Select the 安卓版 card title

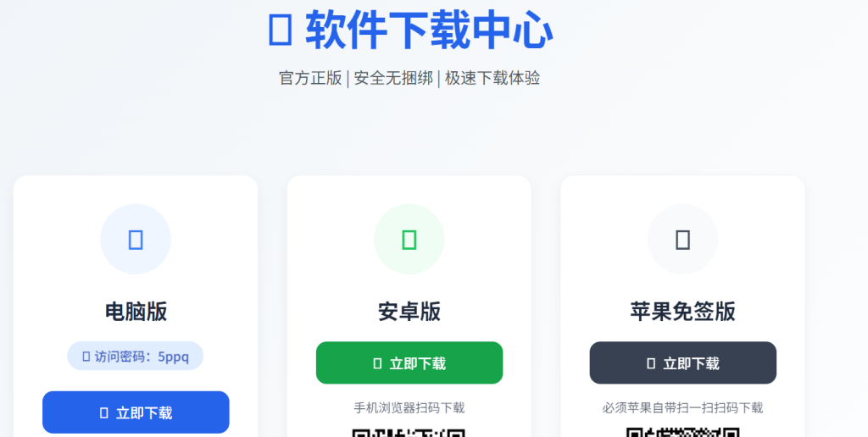point(409,312)
